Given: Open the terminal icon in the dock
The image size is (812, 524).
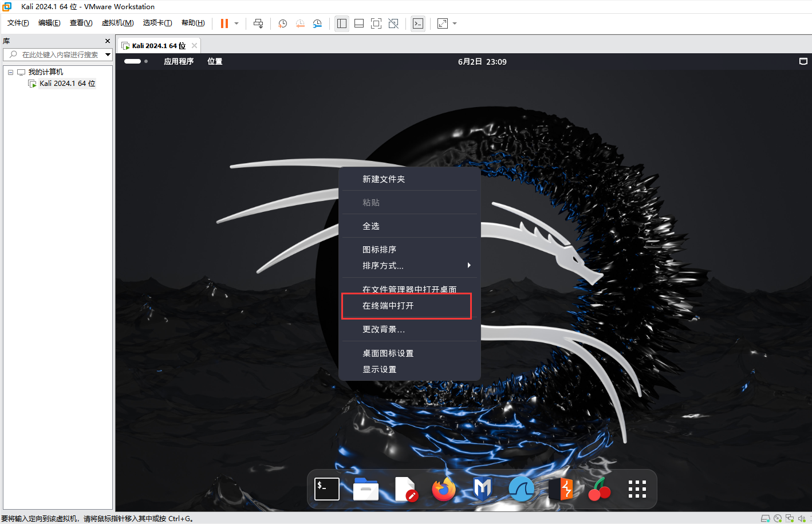Looking at the screenshot, I should coord(327,489).
